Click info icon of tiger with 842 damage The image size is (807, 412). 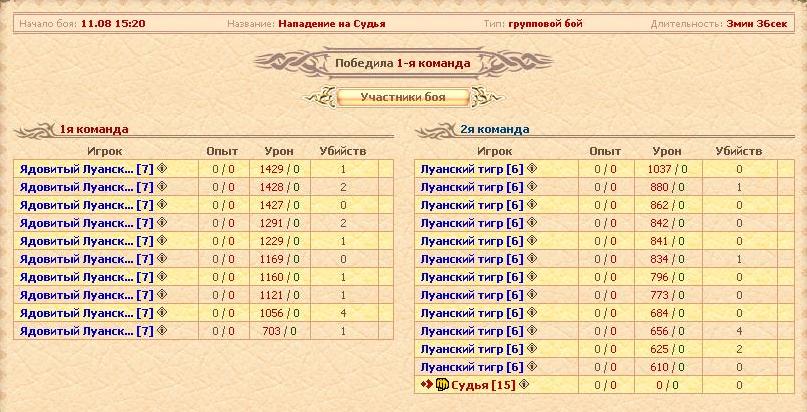point(532,222)
